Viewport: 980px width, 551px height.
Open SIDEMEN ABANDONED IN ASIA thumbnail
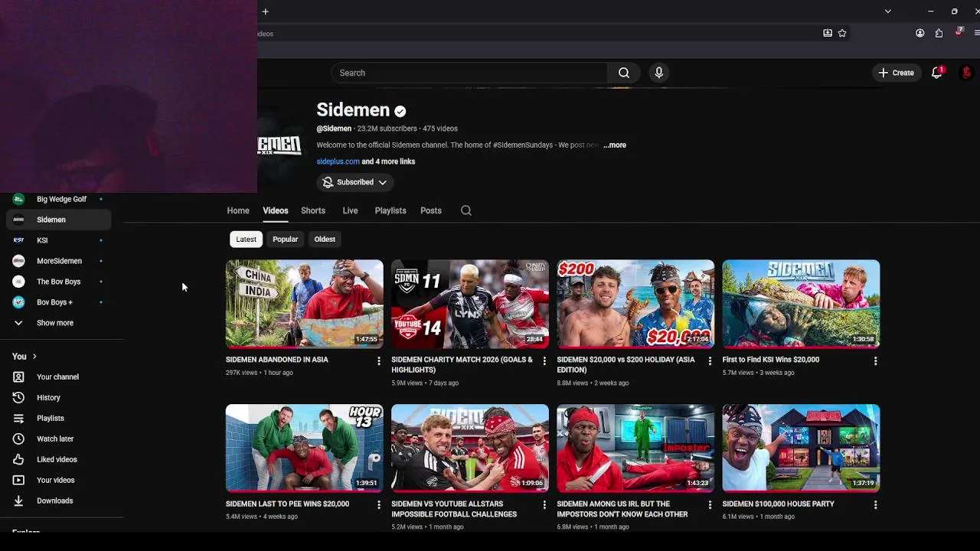(305, 304)
